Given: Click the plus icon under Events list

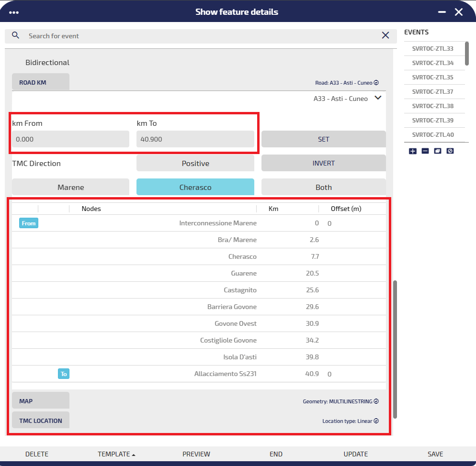Looking at the screenshot, I should pos(413,151).
